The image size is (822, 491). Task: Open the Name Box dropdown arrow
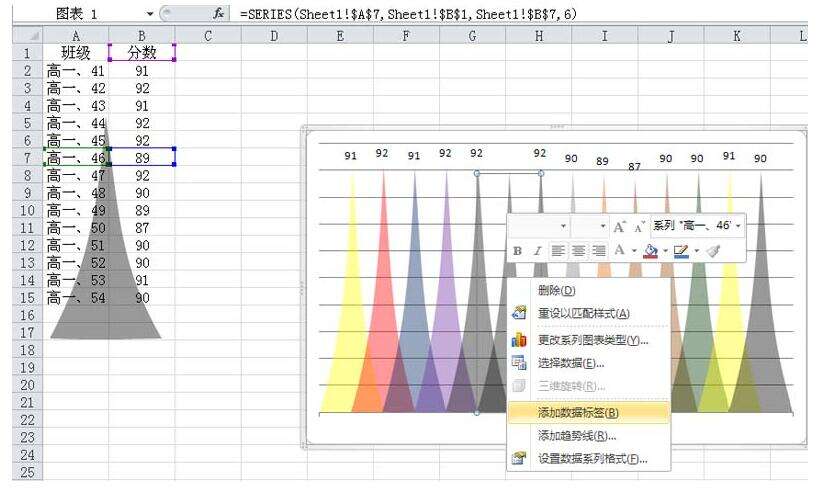click(150, 14)
